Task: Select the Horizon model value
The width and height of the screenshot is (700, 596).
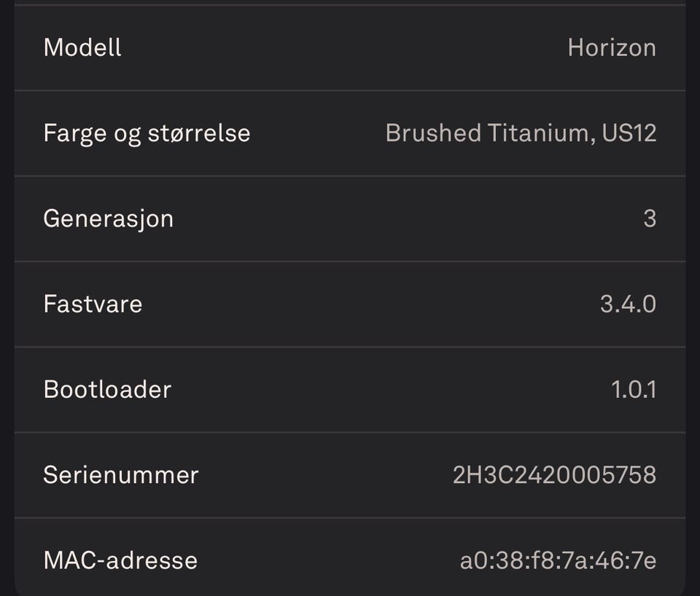Action: [x=612, y=48]
